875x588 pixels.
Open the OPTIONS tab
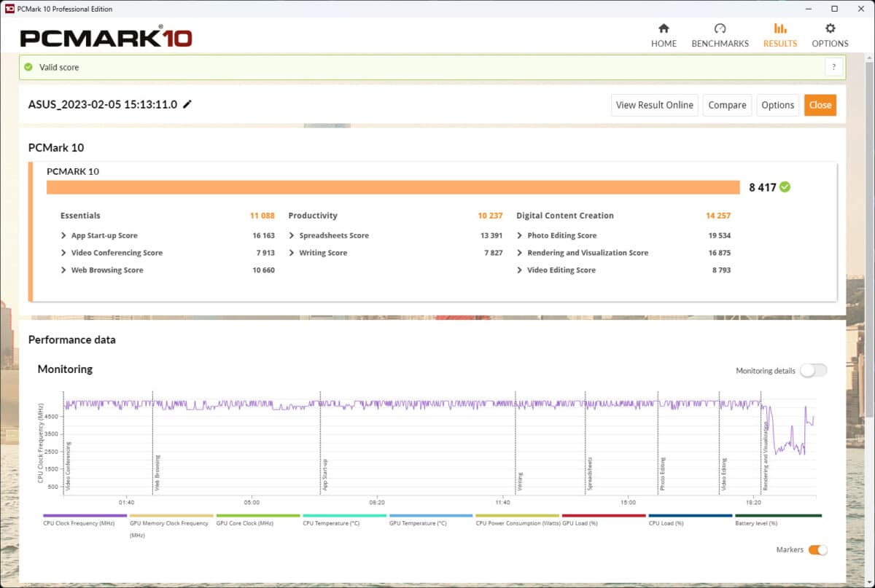(830, 35)
